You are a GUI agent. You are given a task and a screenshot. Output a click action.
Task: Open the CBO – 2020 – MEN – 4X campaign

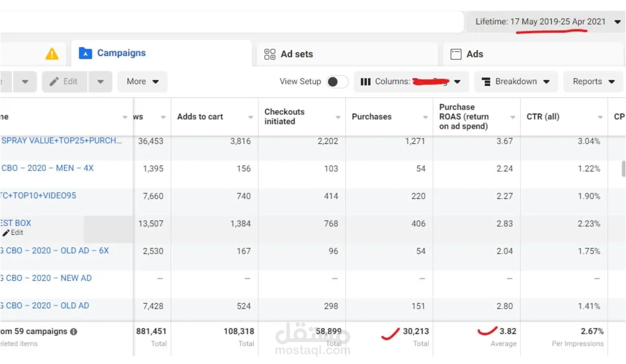(x=47, y=168)
